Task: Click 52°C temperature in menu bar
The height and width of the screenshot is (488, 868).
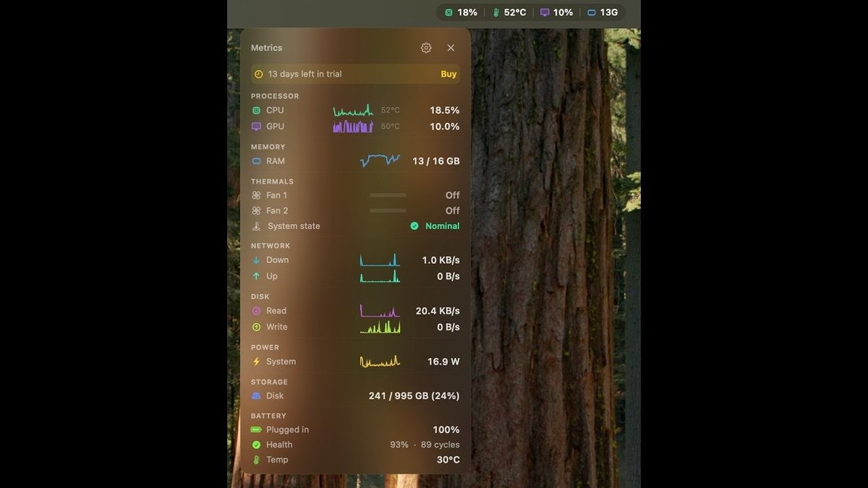Action: [509, 12]
